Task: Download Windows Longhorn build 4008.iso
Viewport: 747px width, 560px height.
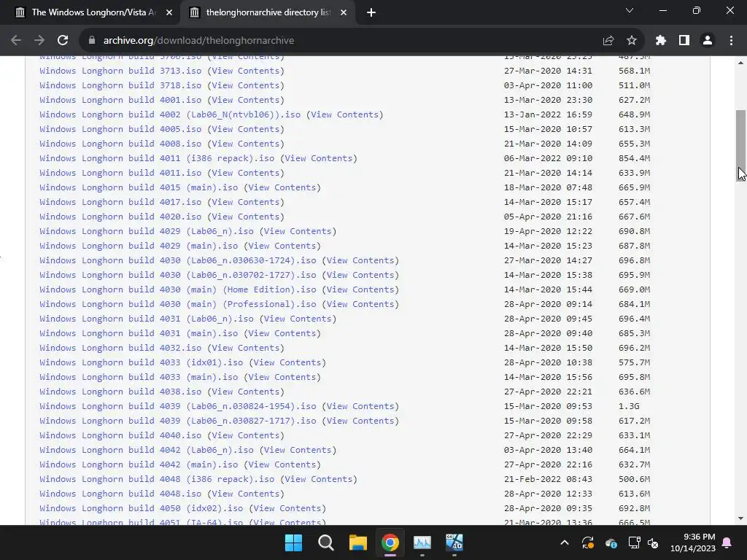Action: point(120,144)
